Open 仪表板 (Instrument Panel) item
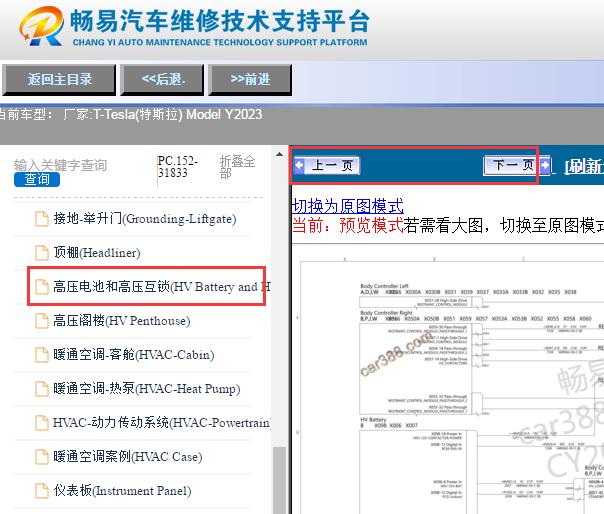 pos(122,490)
